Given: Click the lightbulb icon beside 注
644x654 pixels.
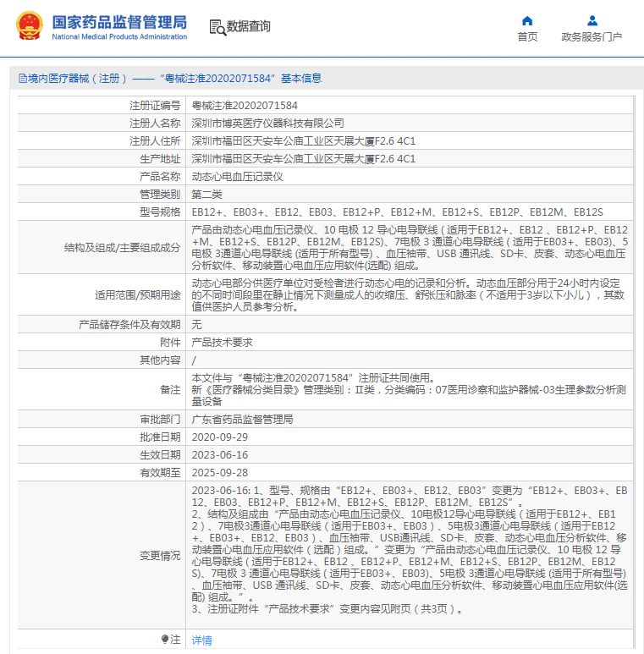Looking at the screenshot, I should 165,639.
